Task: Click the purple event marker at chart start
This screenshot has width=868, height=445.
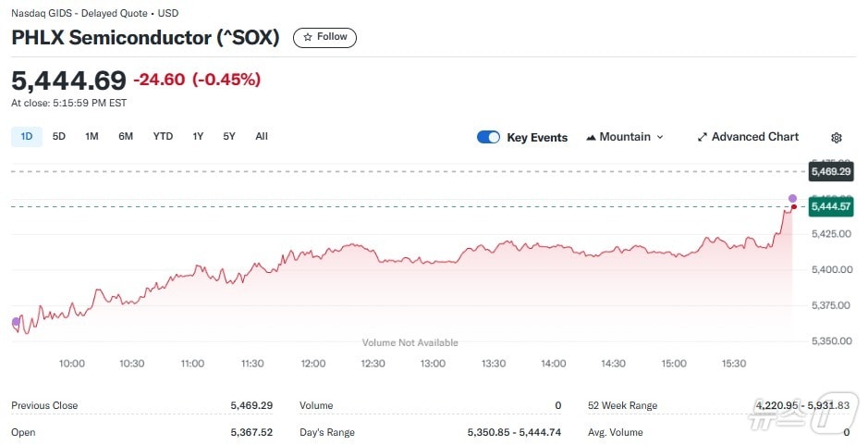Action: click(16, 322)
